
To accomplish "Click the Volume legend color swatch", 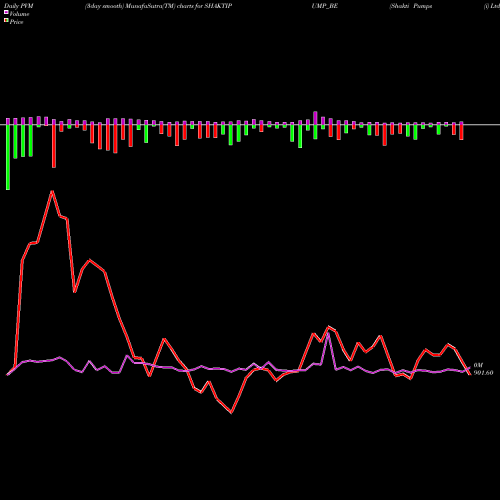I will tap(6, 13).
